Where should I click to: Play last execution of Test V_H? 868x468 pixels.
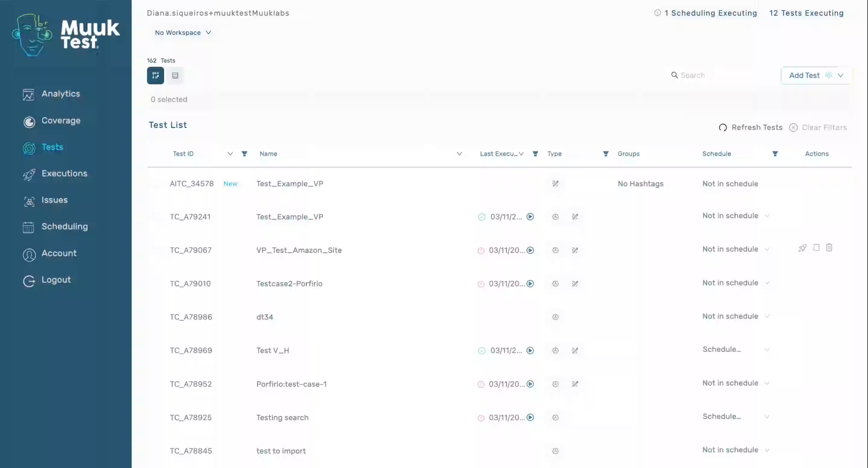(x=530, y=351)
